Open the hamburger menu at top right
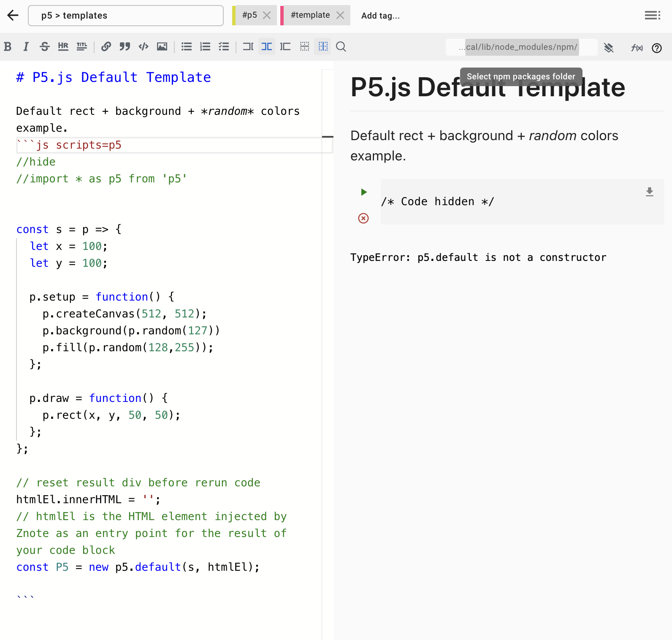 (x=653, y=16)
